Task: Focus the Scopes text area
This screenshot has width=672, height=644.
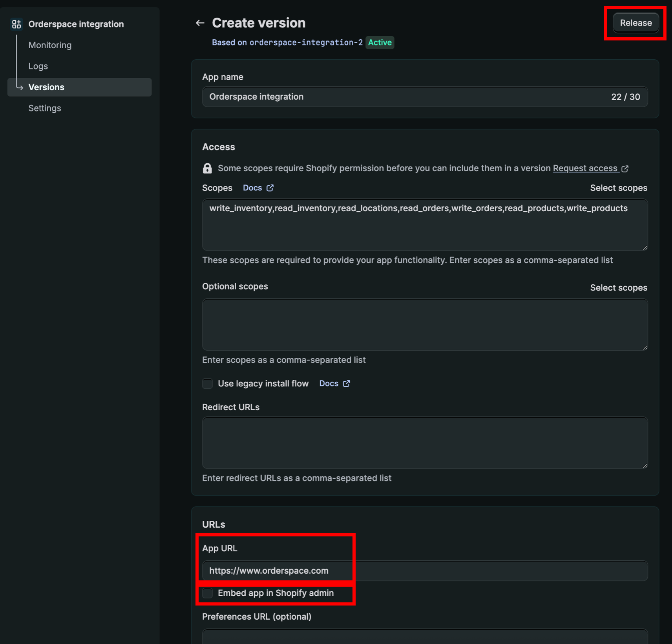Action: (425, 225)
